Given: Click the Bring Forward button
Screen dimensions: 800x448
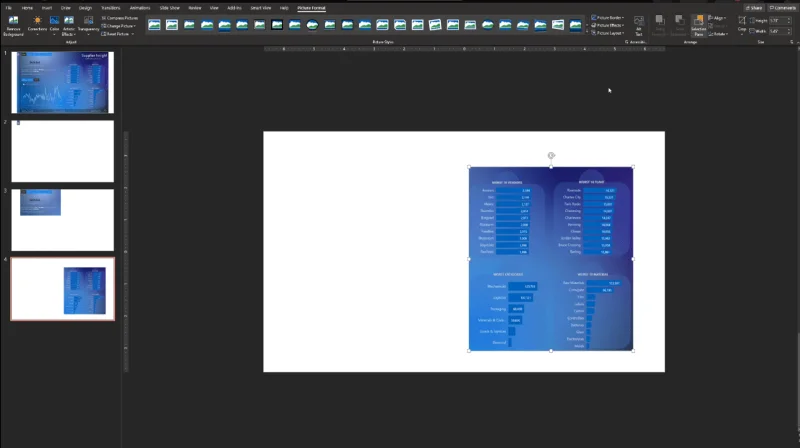Looking at the screenshot, I should click(660, 26).
